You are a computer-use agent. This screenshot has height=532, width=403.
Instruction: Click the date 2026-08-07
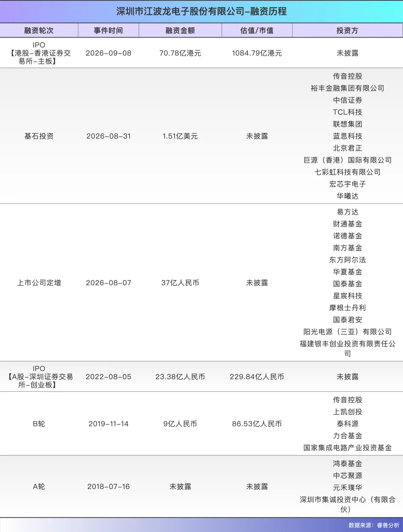point(109,283)
